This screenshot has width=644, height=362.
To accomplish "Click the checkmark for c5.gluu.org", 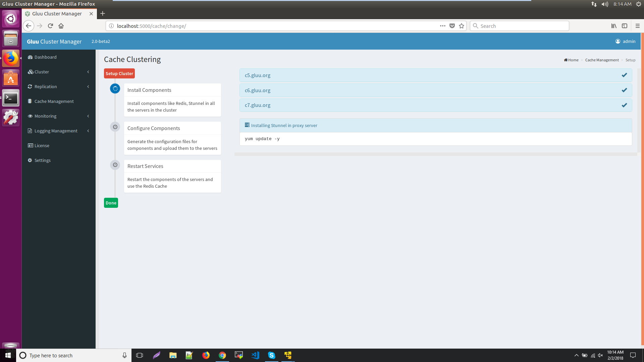I will coord(624,75).
